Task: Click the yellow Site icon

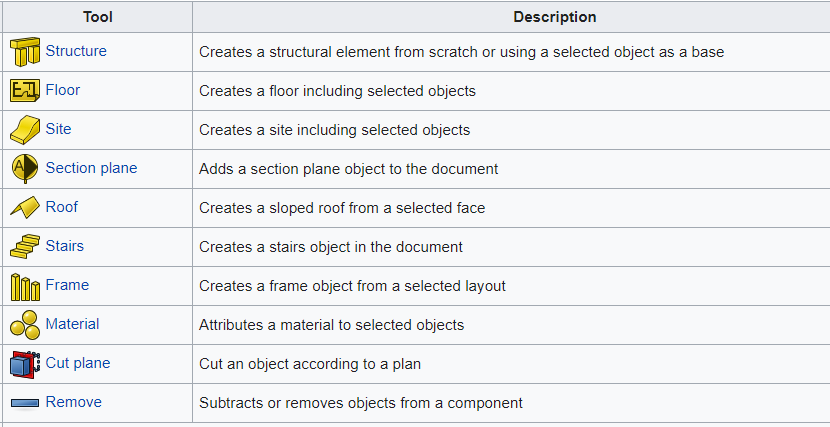Action: click(x=25, y=130)
